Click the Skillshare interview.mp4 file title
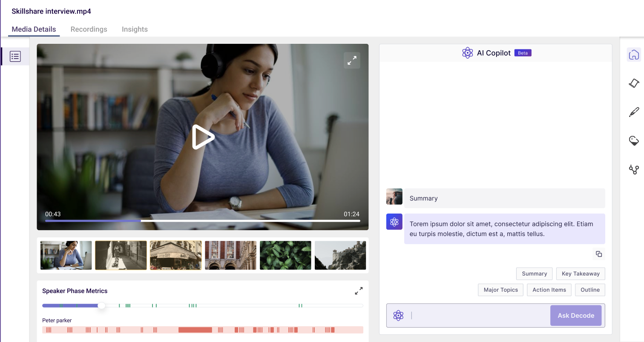This screenshot has height=342, width=644. pyautogui.click(x=51, y=11)
